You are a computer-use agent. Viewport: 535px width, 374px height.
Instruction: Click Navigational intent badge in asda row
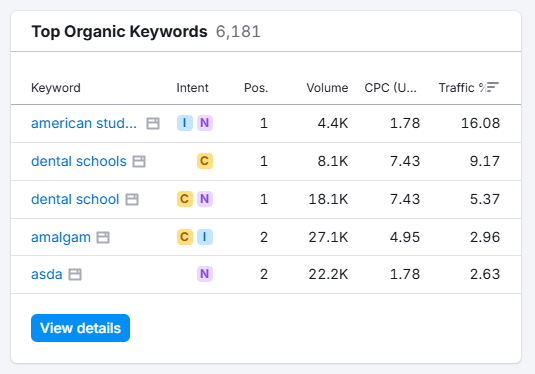click(x=205, y=274)
